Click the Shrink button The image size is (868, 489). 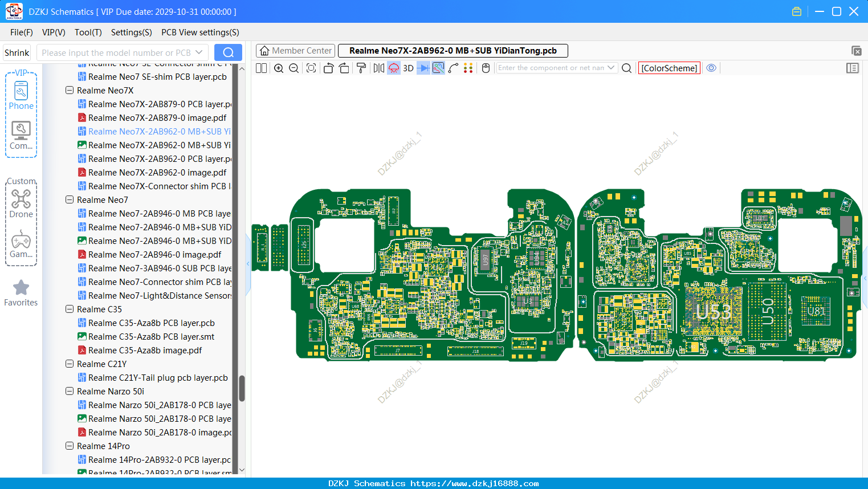[17, 53]
